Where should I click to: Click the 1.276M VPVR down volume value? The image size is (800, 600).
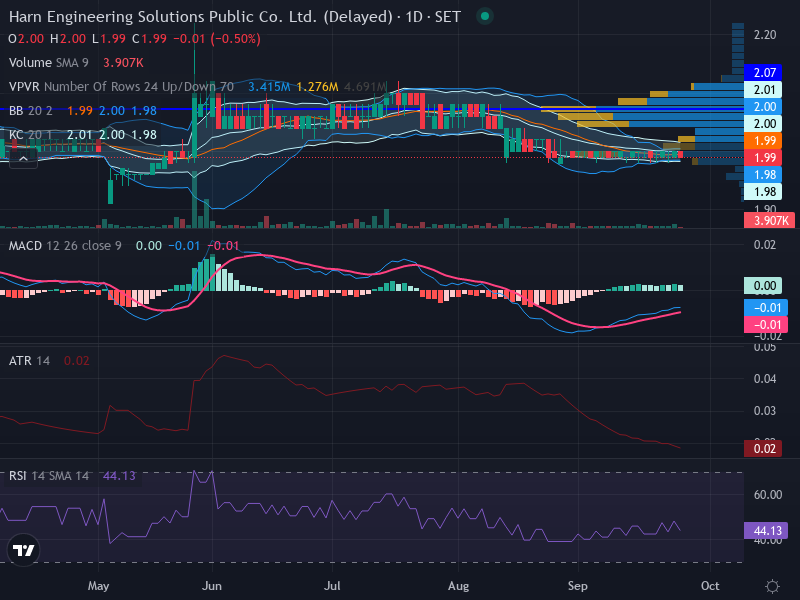pos(317,87)
